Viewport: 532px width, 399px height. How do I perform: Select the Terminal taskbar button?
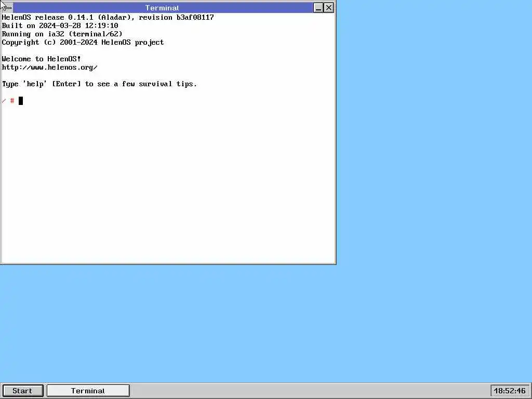click(x=88, y=391)
